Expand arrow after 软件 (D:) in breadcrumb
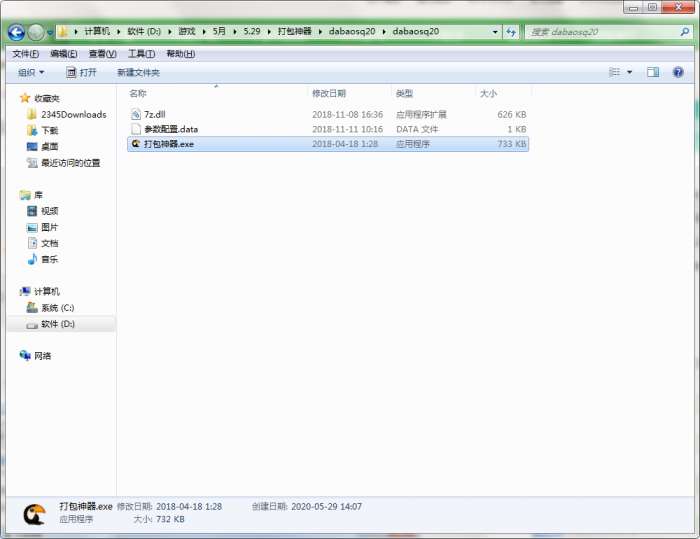This screenshot has height=539, width=700. click(x=169, y=31)
